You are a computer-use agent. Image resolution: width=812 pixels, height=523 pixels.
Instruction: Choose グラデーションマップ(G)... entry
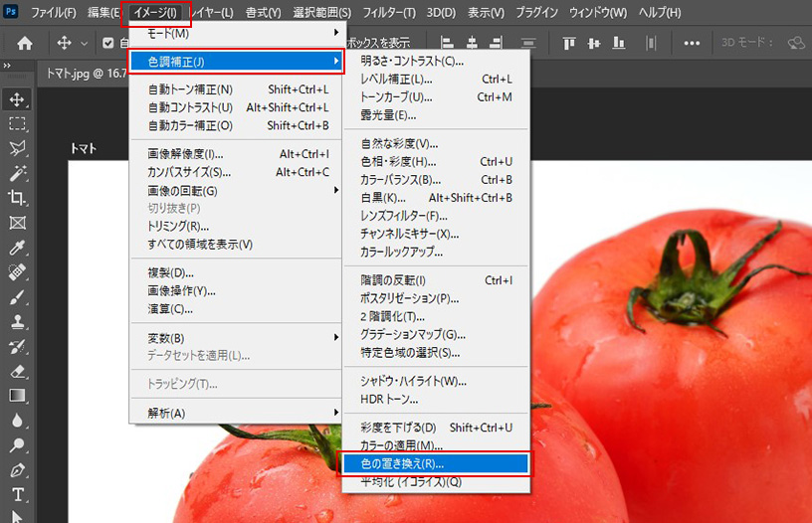point(436,335)
